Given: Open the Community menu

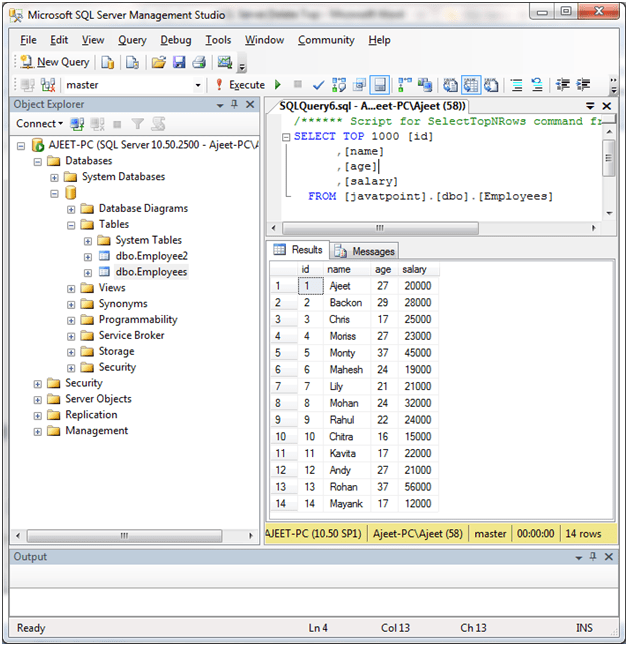Looking at the screenshot, I should coord(326,40).
